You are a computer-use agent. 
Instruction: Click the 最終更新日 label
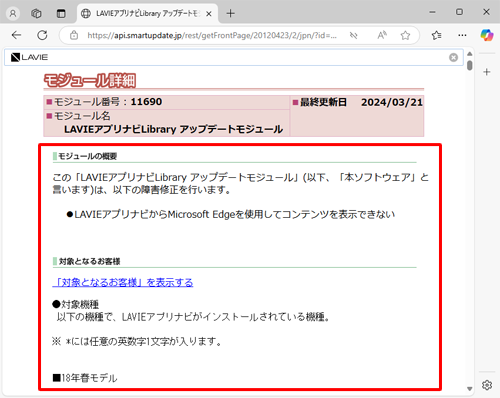click(323, 102)
